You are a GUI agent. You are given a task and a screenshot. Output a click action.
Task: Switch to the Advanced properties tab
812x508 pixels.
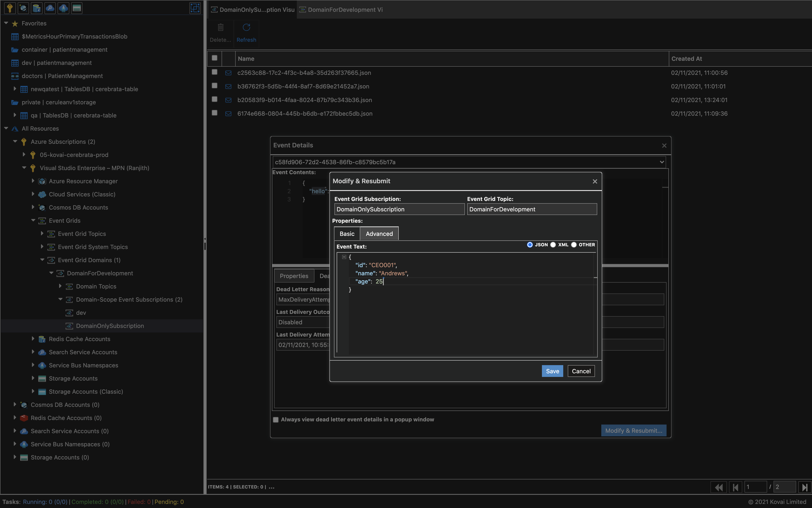[379, 234]
